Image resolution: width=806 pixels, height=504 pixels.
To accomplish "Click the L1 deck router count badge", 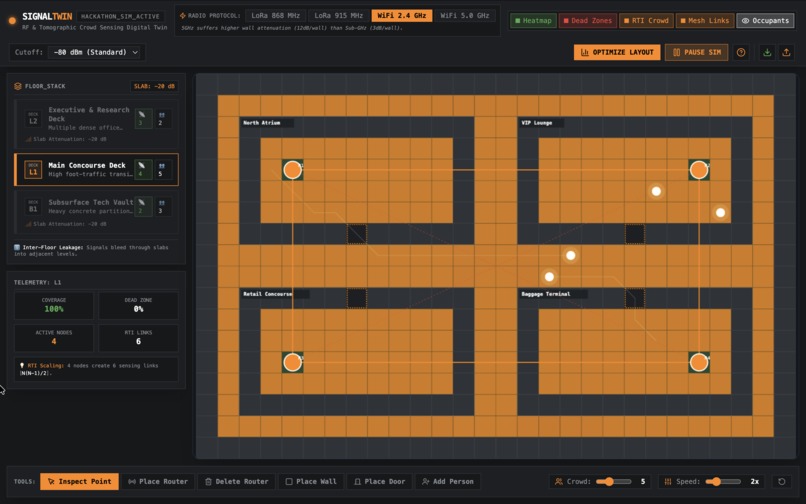I will (x=143, y=169).
